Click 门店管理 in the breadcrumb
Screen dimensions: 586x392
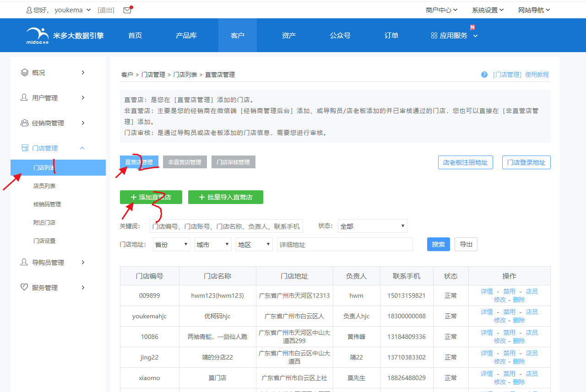[x=153, y=75]
